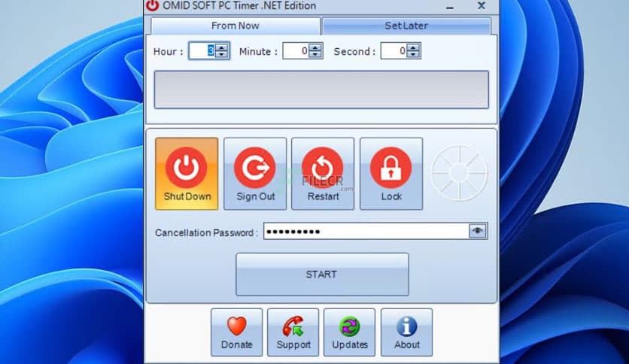This screenshot has width=629, height=364.
Task: Choose the Sign Out action
Action: pos(255,174)
